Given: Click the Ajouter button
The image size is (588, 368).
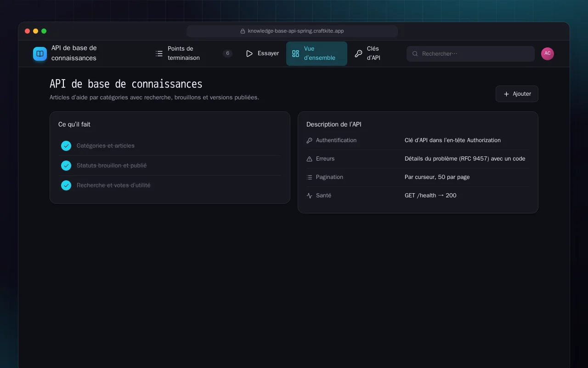Looking at the screenshot, I should (517, 94).
